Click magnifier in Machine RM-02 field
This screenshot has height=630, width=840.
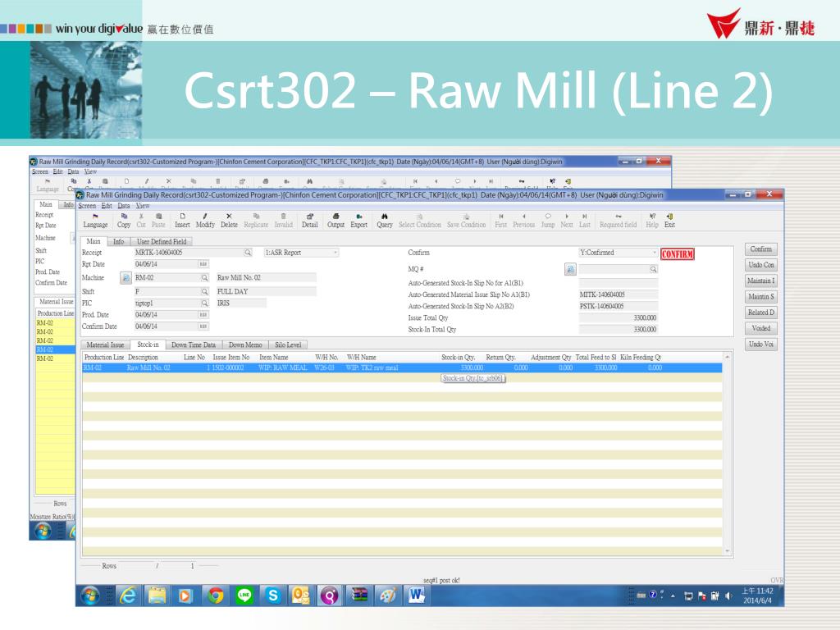click(x=204, y=278)
